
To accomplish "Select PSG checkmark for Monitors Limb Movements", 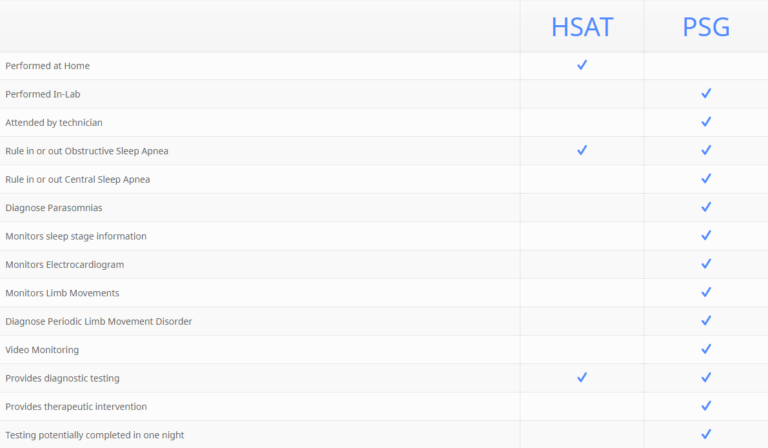I will (x=706, y=292).
